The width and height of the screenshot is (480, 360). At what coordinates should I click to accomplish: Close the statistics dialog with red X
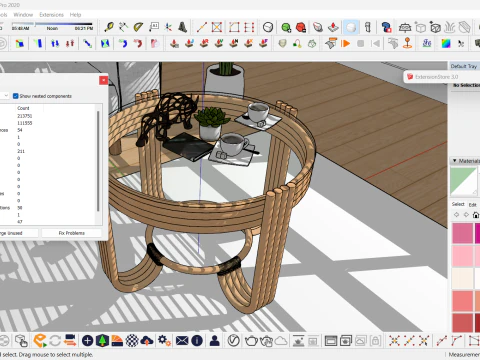pyautogui.click(x=103, y=80)
